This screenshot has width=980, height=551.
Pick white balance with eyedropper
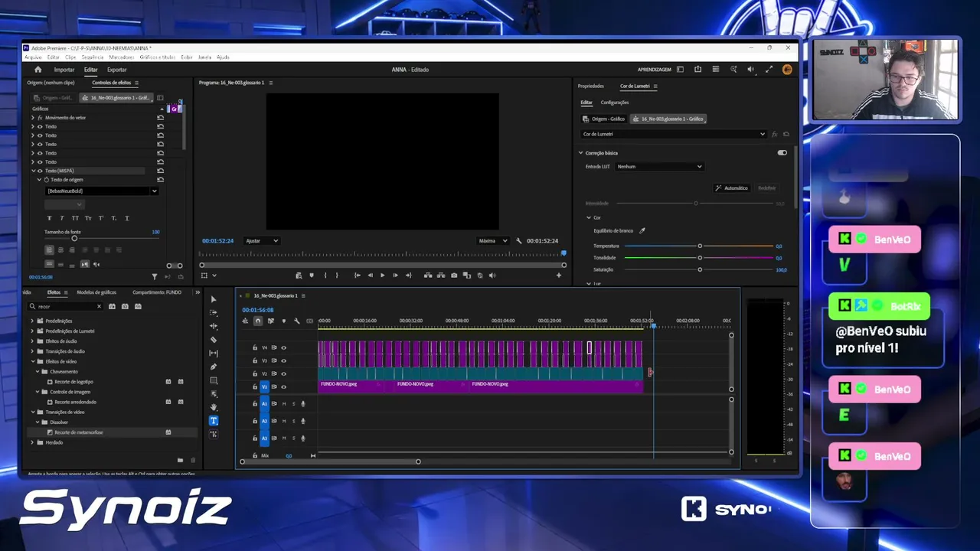[642, 230]
